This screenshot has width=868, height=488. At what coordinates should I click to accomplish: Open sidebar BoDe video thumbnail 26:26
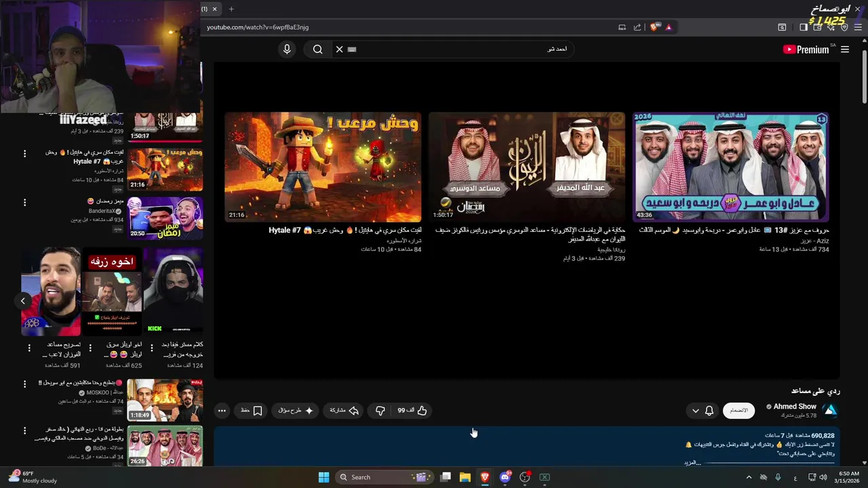165,446
